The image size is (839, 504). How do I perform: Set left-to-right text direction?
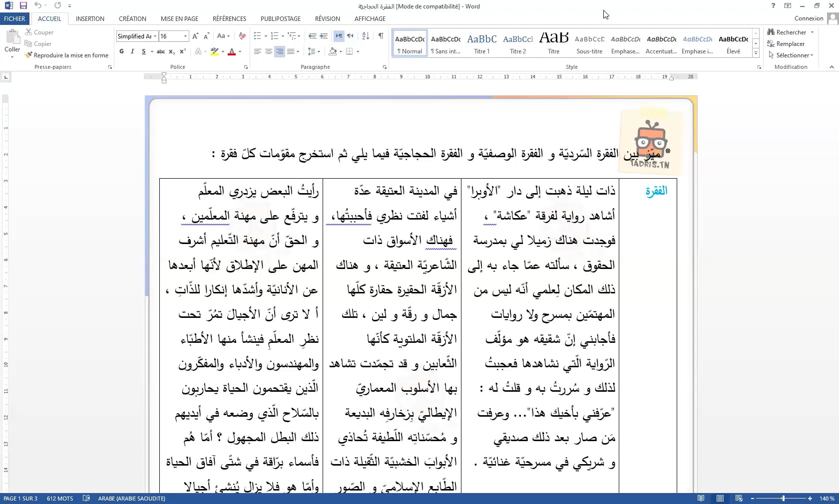pos(339,36)
